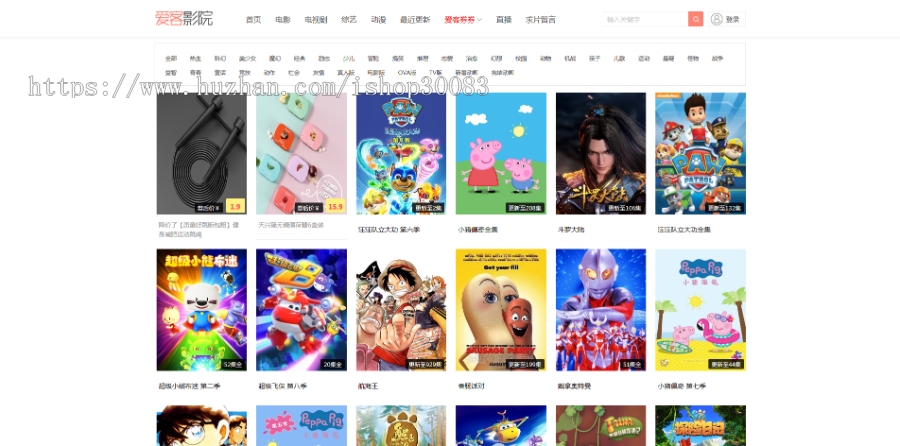Open the Sausage Party poster

501,310
